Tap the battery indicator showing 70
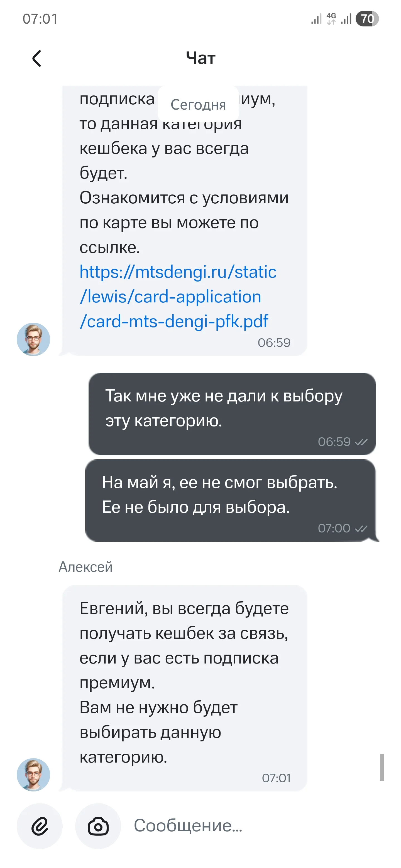The image size is (401, 868). click(x=367, y=19)
